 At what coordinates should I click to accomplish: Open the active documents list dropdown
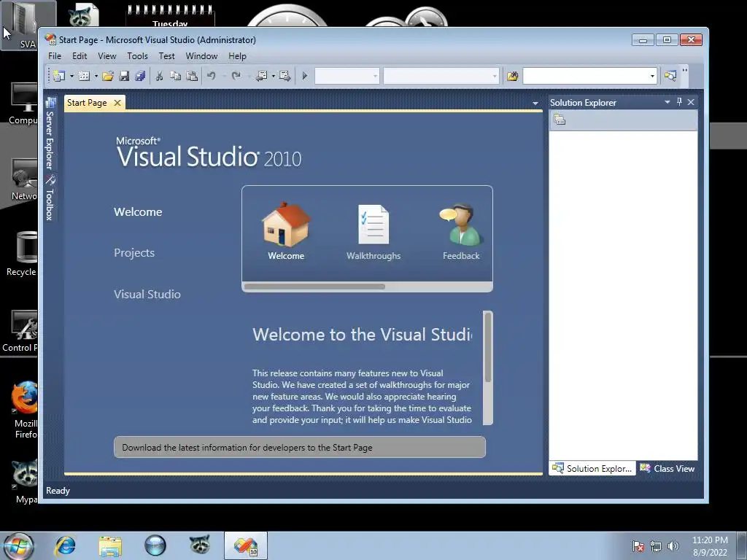tap(535, 104)
